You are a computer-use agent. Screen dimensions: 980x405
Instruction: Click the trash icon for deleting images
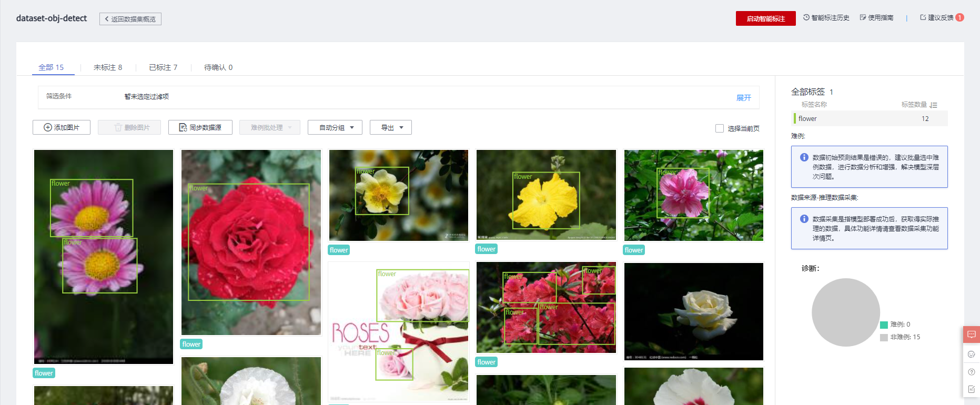click(118, 127)
